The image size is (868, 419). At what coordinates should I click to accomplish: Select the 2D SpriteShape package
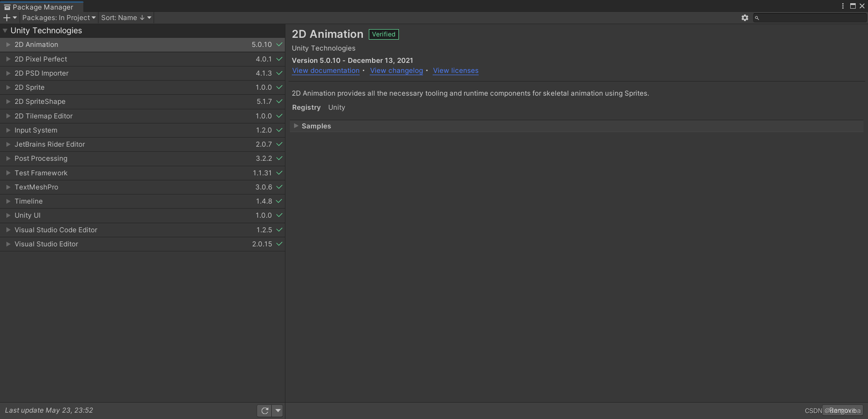point(142,102)
